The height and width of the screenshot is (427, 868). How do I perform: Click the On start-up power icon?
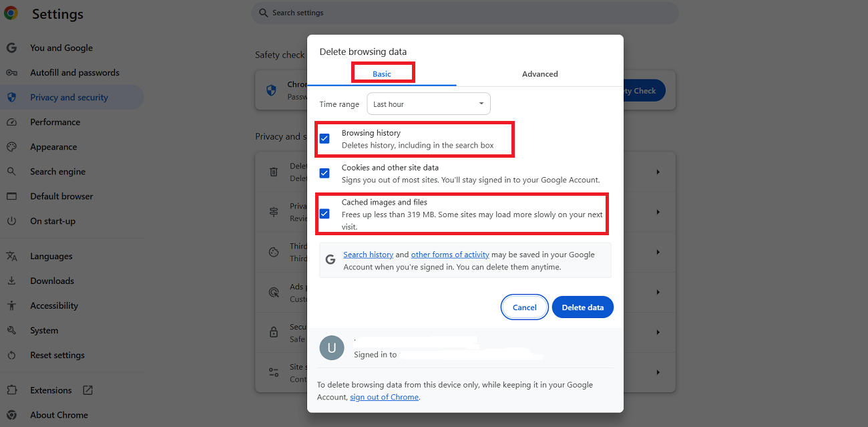click(x=11, y=221)
